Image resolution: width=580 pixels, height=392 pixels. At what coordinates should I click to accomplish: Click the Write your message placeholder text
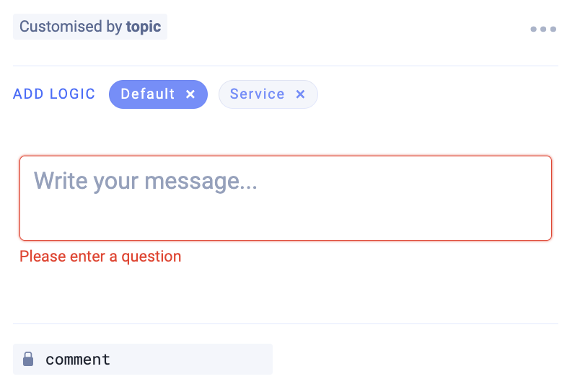tap(146, 180)
